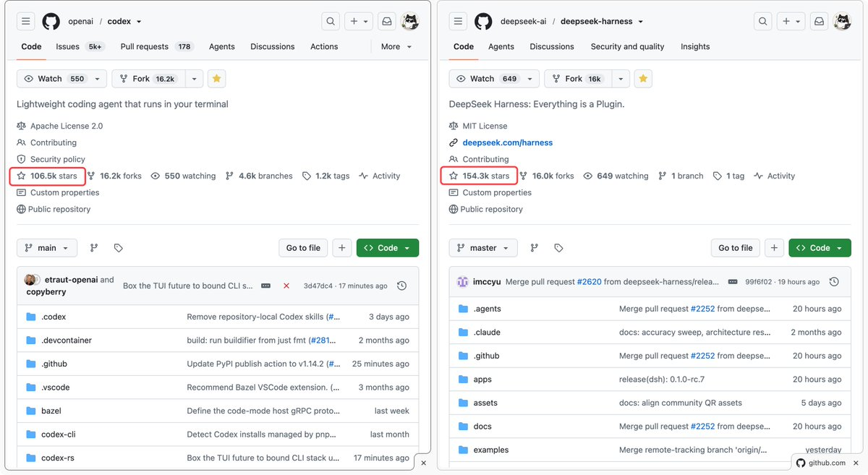View 106.5k stars link
This screenshot has height=475, width=868.
47,176
